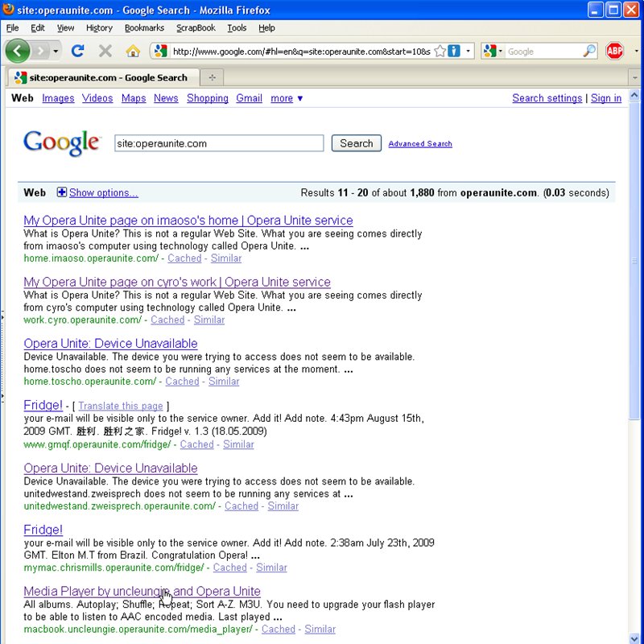Click the Google site favicon in address bar

point(160,51)
